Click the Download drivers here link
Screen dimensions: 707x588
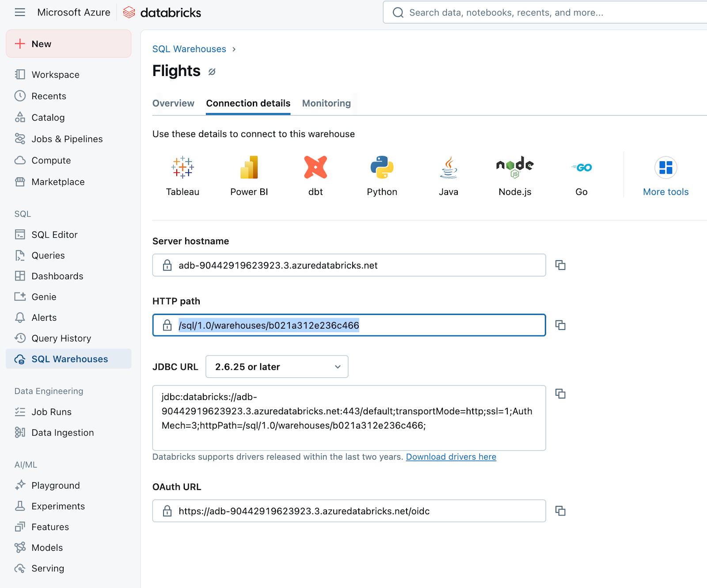(x=451, y=457)
